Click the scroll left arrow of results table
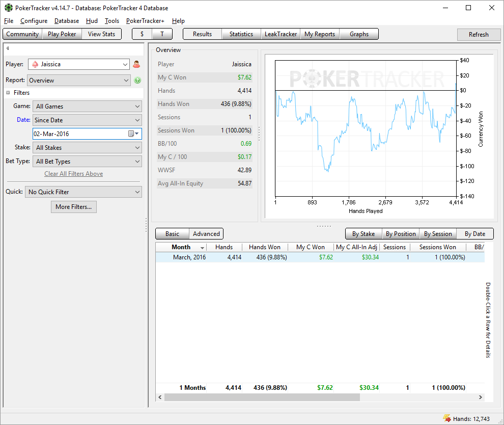Screen dimensions: 504x425 tap(160, 397)
